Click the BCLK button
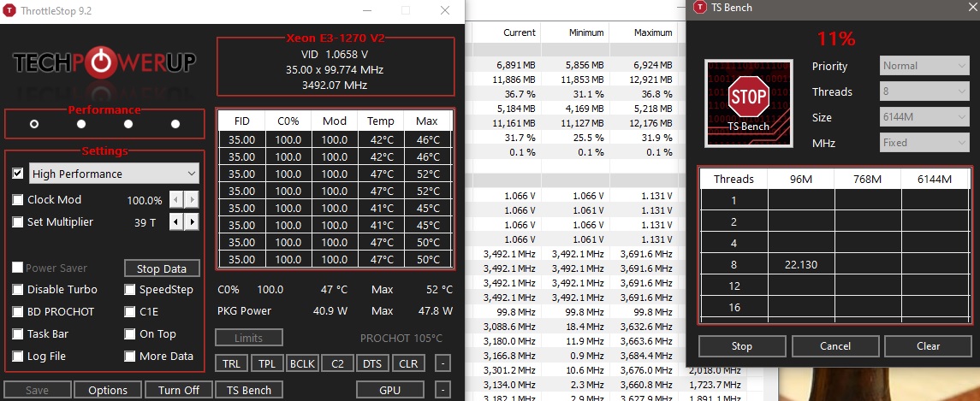 pos(302,363)
